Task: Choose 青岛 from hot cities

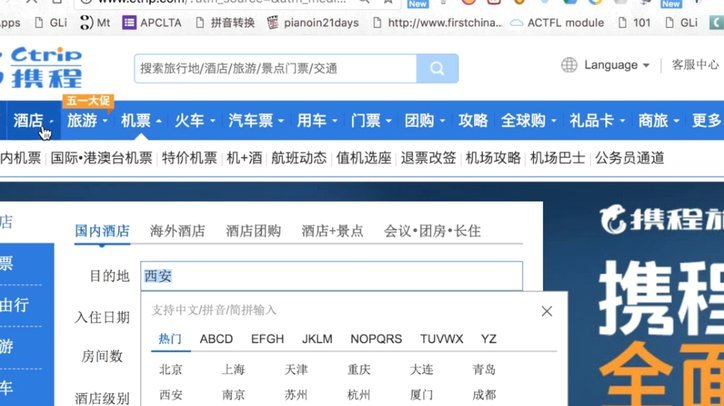Action: [x=484, y=370]
